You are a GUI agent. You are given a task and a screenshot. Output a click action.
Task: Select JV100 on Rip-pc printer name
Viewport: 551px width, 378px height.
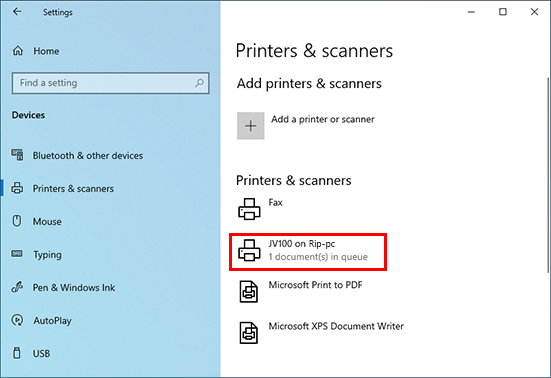click(302, 243)
